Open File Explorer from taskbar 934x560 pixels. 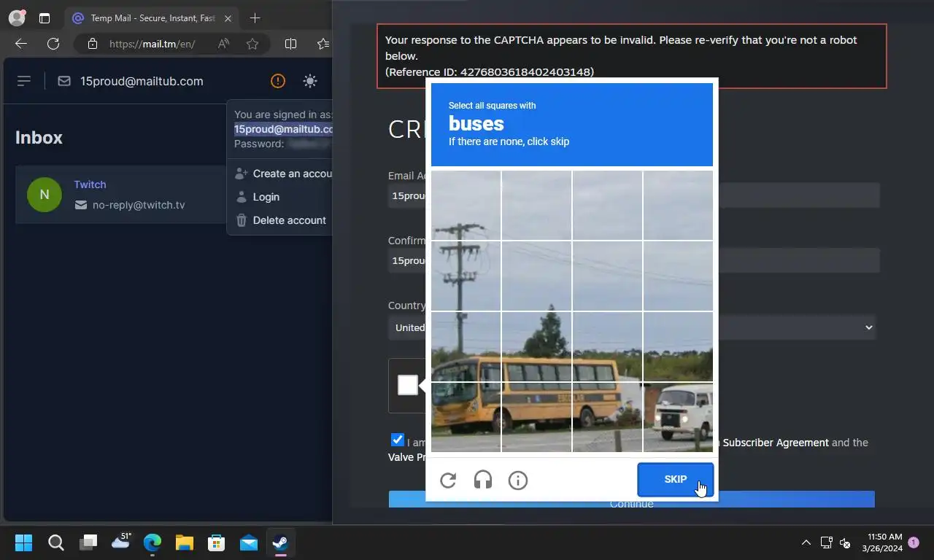point(185,542)
